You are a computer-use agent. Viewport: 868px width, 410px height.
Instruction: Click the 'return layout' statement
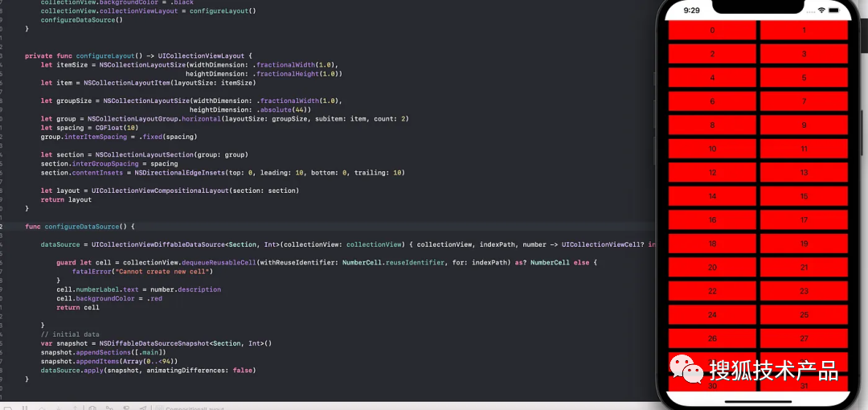pos(66,199)
